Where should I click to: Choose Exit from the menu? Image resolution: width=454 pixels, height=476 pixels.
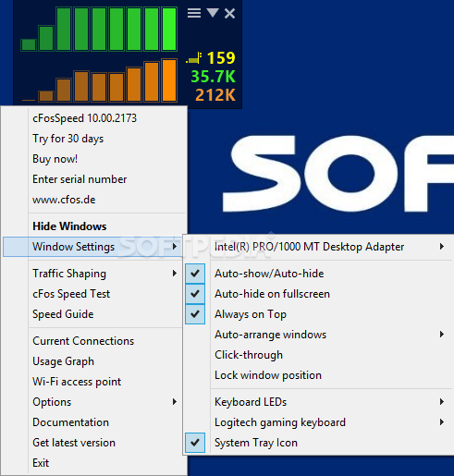[x=41, y=463]
